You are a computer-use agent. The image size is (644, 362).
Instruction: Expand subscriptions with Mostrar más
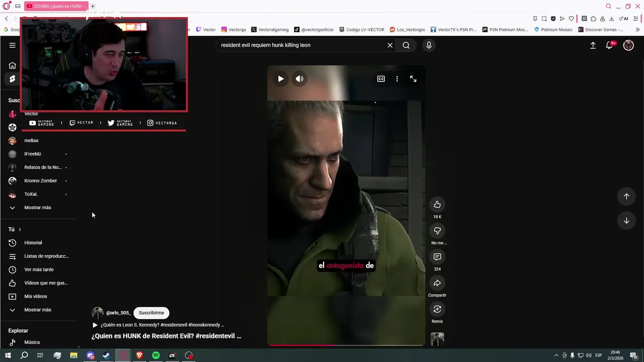click(x=38, y=208)
